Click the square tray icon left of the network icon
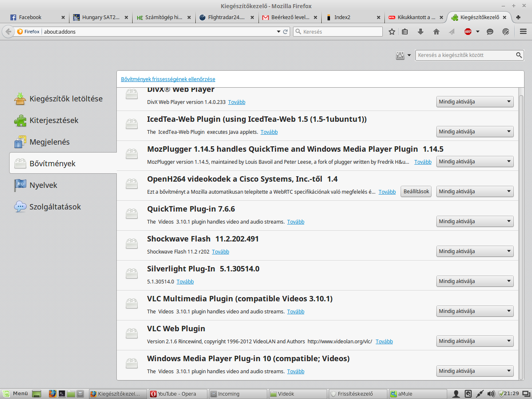 tap(468, 394)
